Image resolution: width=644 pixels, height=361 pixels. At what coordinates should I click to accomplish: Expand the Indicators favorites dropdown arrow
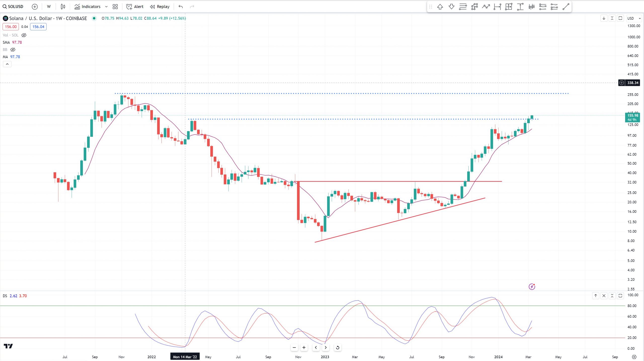coord(106,7)
